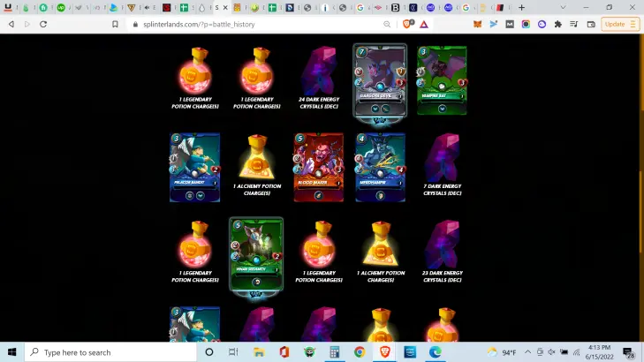Click the taskbar search box
This screenshot has height=362, width=644.
click(111, 352)
